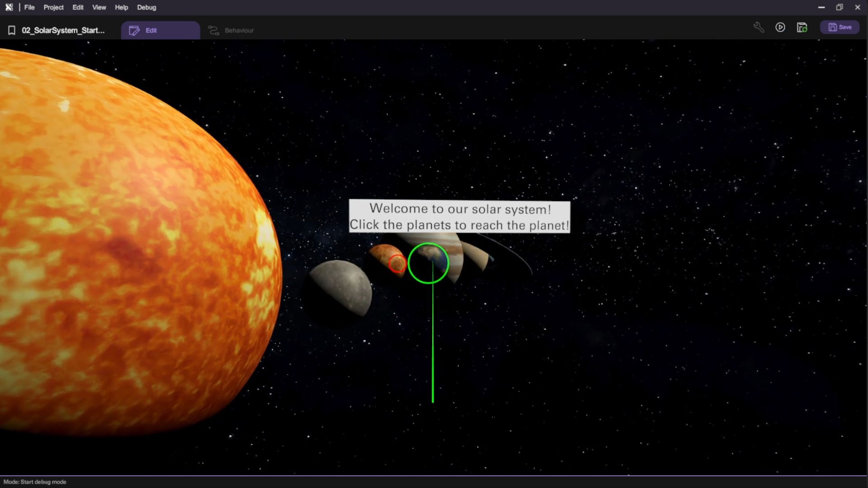Open the Debug menu
The image size is (868, 488).
coord(146,7)
